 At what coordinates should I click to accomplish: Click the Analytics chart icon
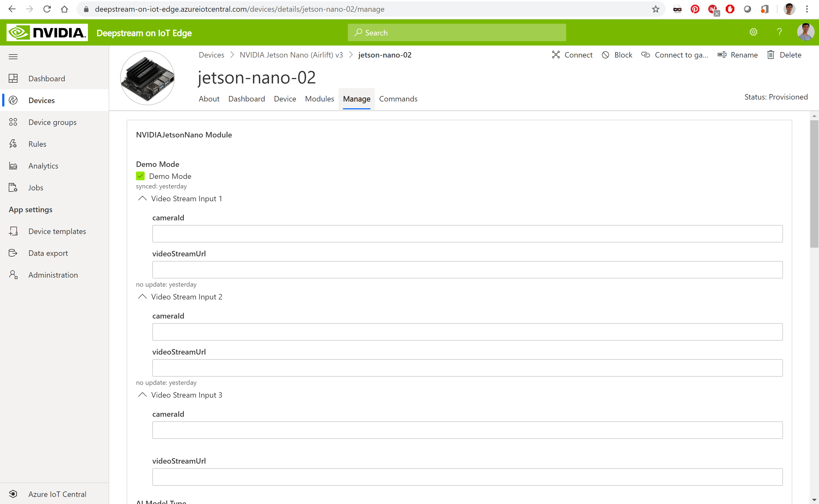[x=13, y=166]
